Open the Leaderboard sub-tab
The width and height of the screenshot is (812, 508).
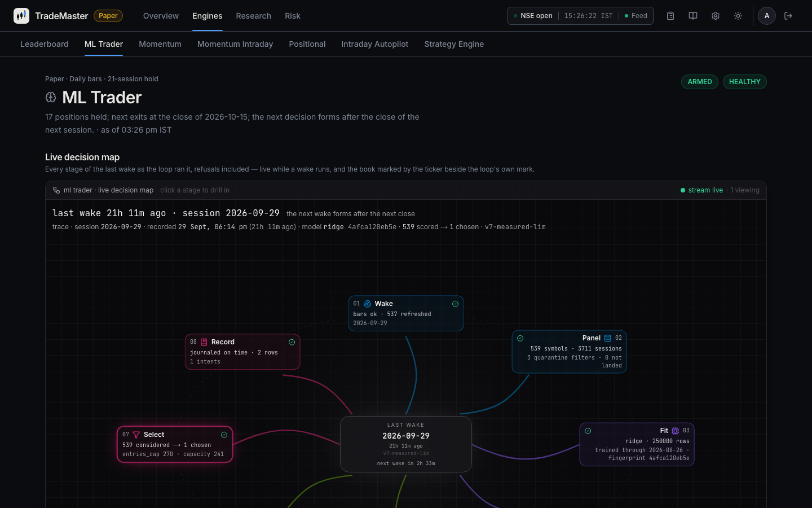45,44
